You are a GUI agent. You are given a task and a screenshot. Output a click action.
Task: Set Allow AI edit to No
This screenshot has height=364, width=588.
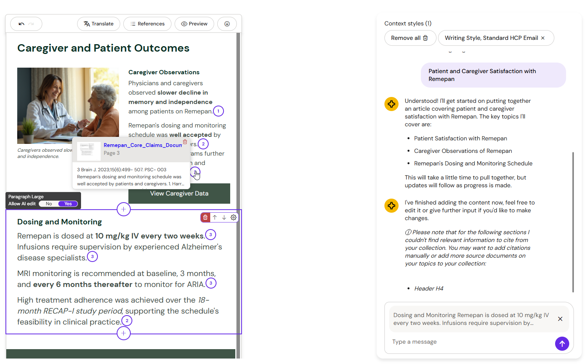[x=49, y=204]
